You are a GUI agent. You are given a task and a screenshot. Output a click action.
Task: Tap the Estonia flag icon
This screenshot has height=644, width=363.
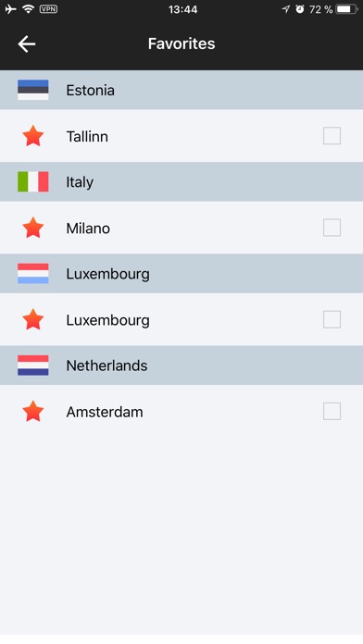tap(33, 90)
